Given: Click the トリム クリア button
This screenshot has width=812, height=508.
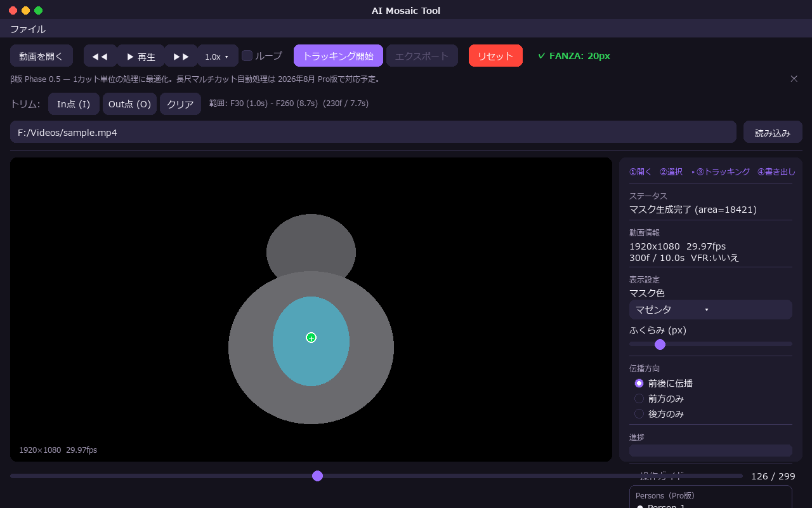Looking at the screenshot, I should coord(180,104).
